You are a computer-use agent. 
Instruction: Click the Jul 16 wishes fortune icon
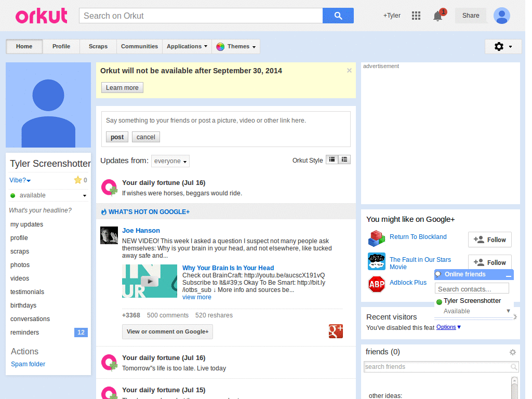tap(109, 188)
